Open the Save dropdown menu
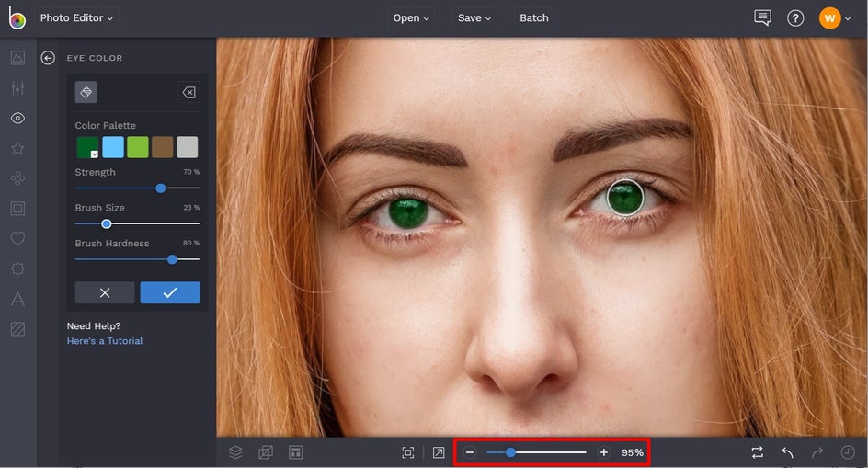The image size is (868, 468). 474,17
